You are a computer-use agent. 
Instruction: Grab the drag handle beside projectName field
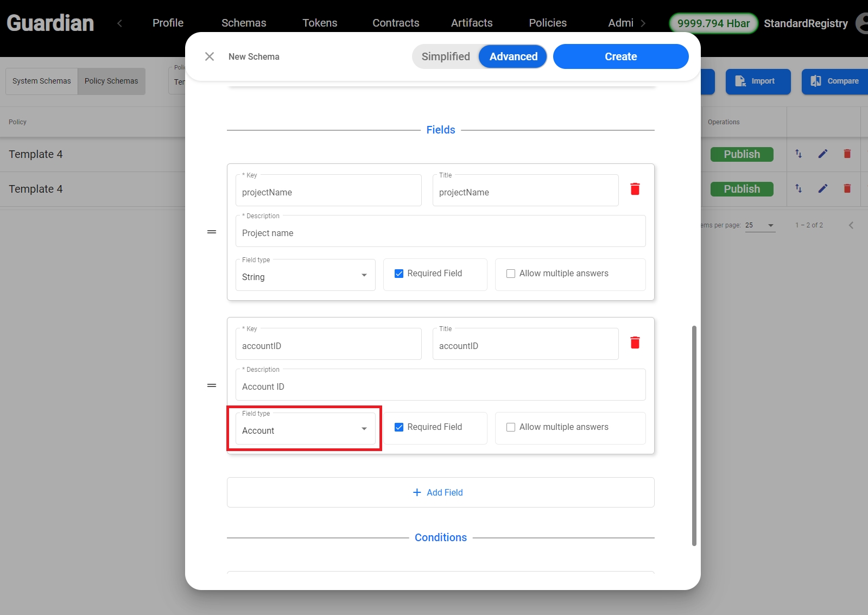[212, 232]
